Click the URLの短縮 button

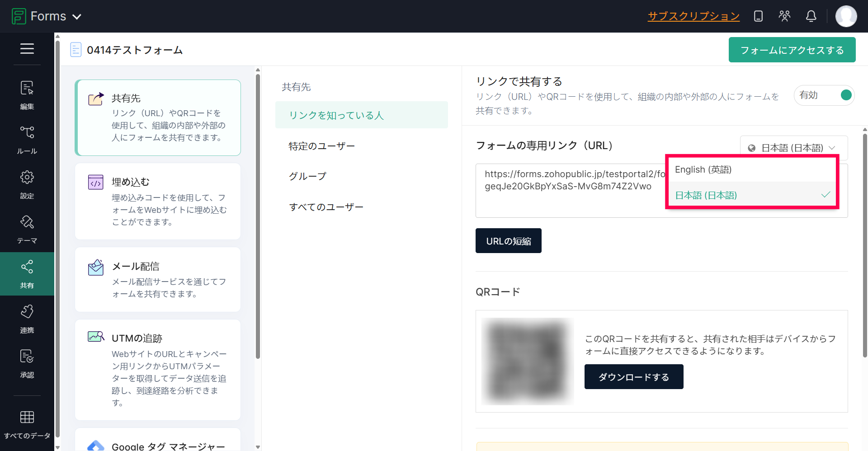point(508,241)
